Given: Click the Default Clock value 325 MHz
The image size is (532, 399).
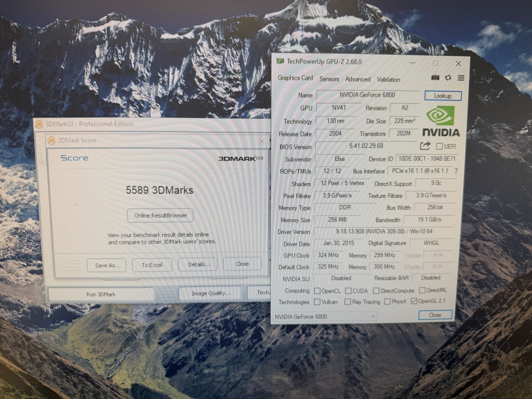Looking at the screenshot, I should coord(328,267).
